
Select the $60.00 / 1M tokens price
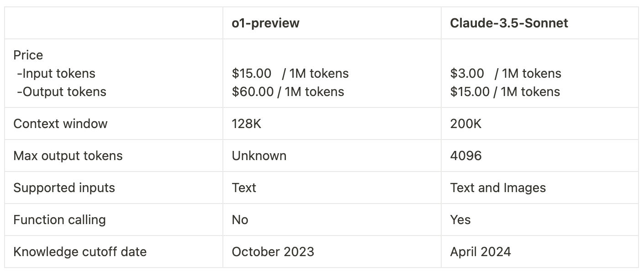288,92
